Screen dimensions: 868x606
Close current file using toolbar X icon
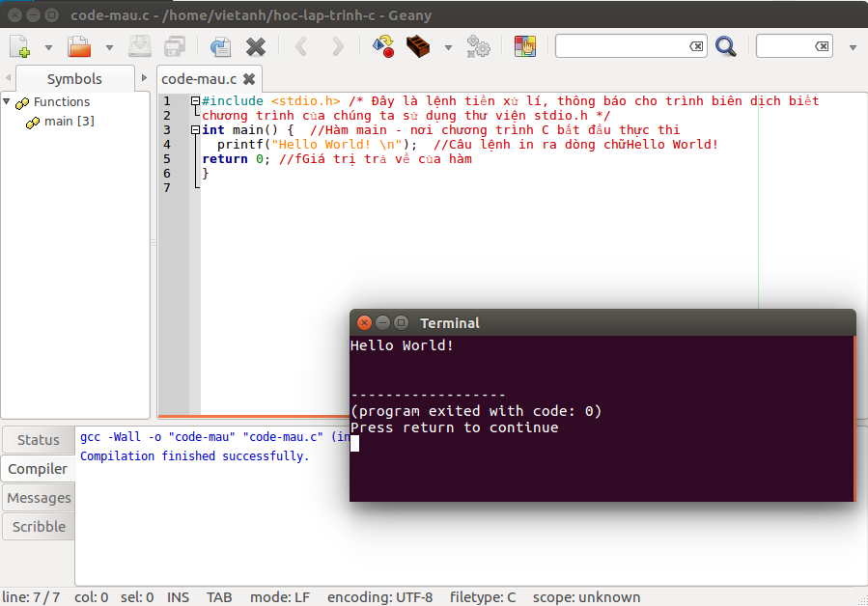(x=256, y=46)
